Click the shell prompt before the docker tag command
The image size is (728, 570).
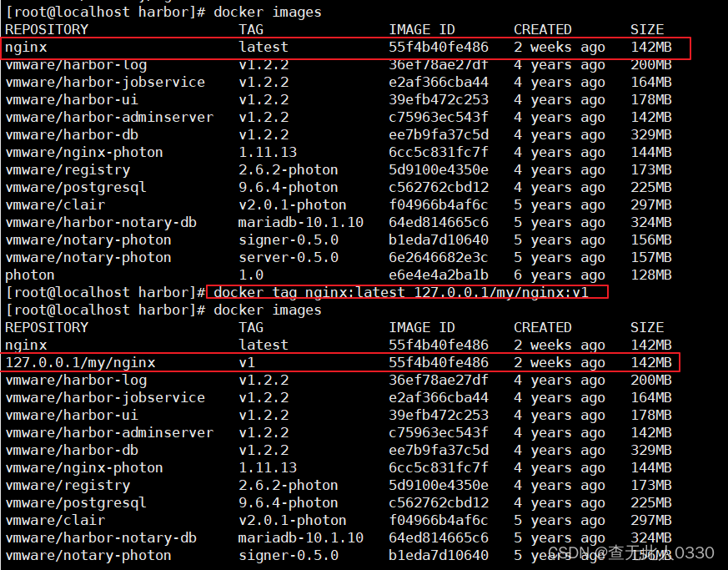tap(105, 292)
